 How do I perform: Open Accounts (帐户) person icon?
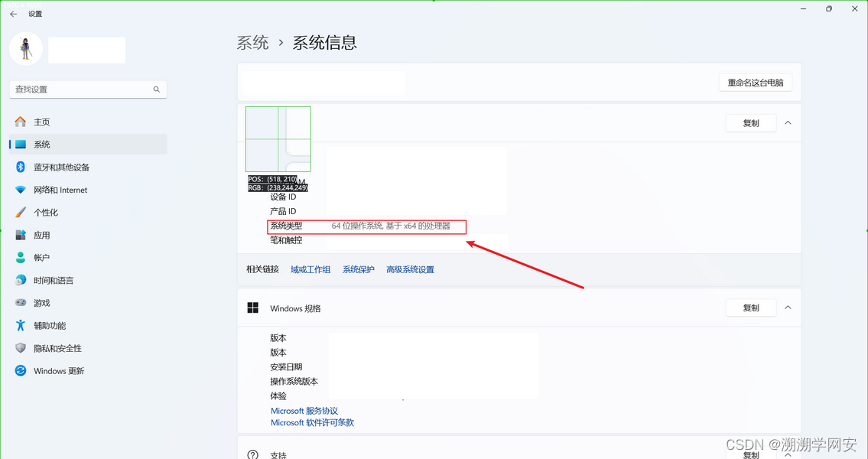click(21, 258)
